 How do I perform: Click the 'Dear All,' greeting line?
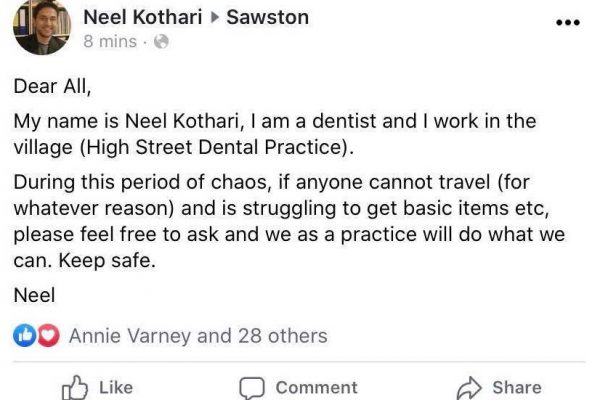click(52, 87)
